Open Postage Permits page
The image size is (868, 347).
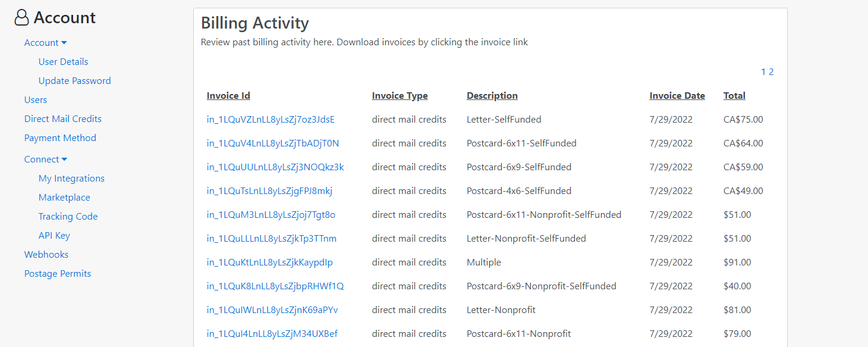pos(58,274)
